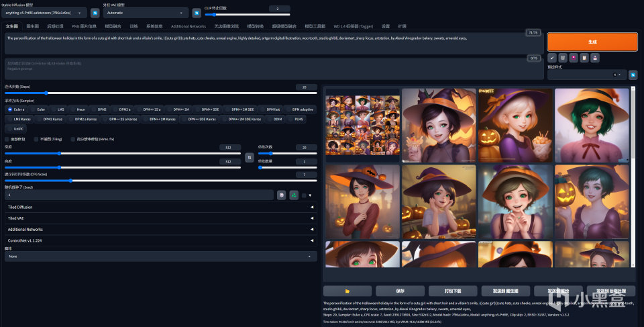Enable the Tiling checkbox
This screenshot has width=644, height=327.
(x=36, y=140)
